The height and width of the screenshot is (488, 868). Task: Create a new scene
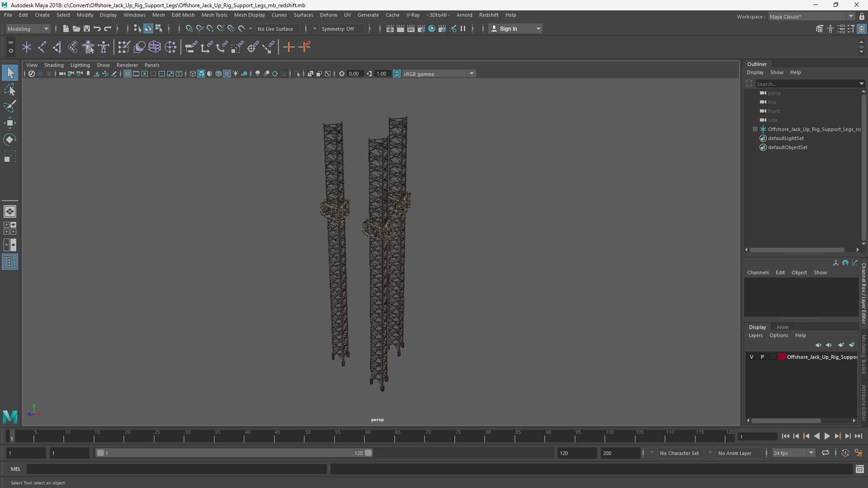pyautogui.click(x=66, y=28)
